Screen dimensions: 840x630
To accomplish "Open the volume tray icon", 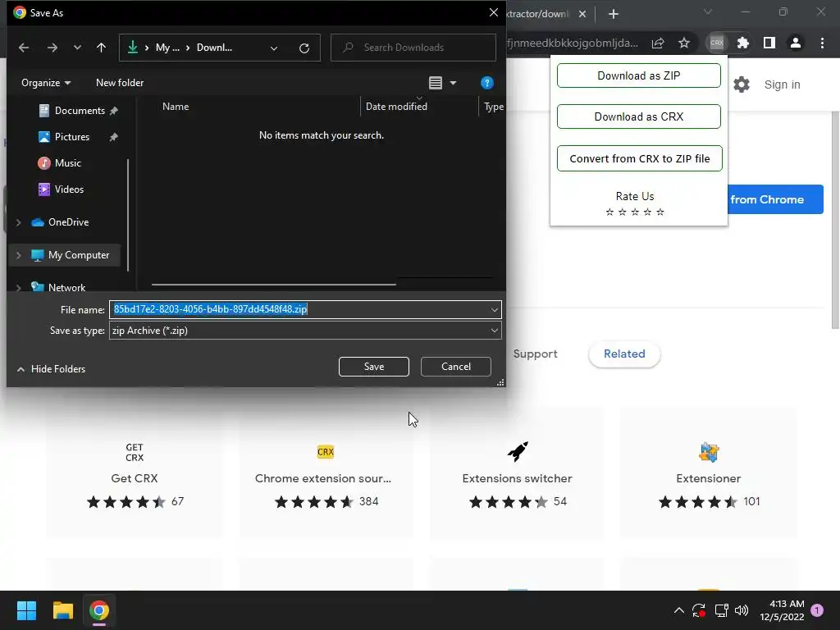I will click(742, 610).
